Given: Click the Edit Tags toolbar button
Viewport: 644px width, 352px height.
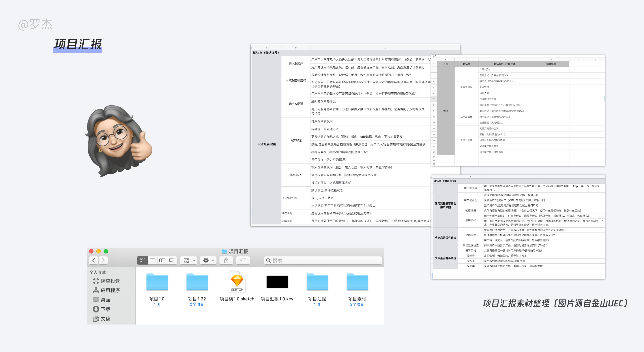Looking at the screenshot, I should 243,260.
